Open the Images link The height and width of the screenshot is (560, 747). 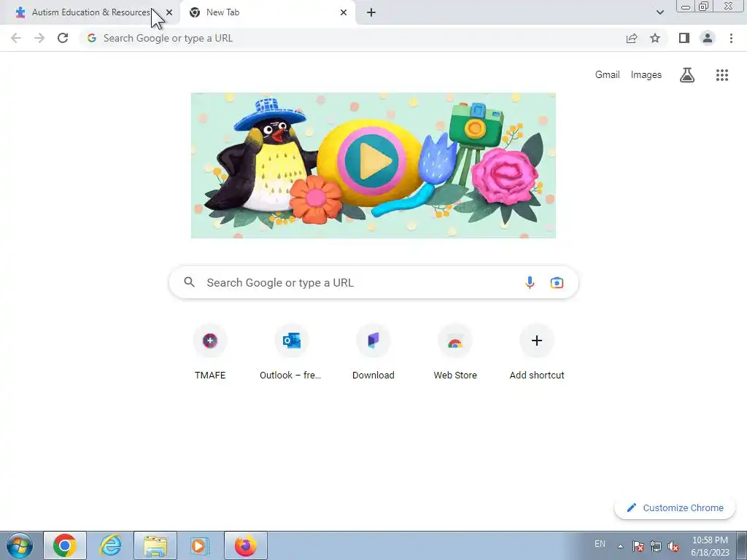pos(646,75)
